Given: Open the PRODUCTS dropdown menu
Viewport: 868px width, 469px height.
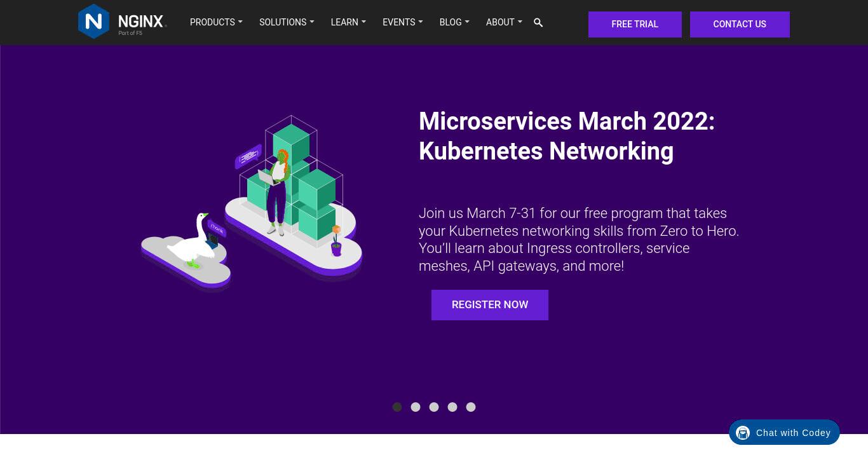Looking at the screenshot, I should tap(216, 22).
